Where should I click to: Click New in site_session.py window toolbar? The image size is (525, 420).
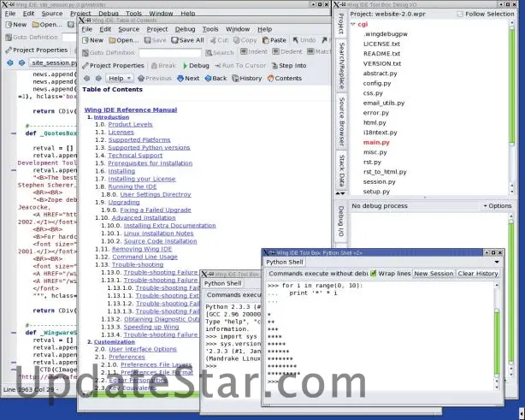16,25
